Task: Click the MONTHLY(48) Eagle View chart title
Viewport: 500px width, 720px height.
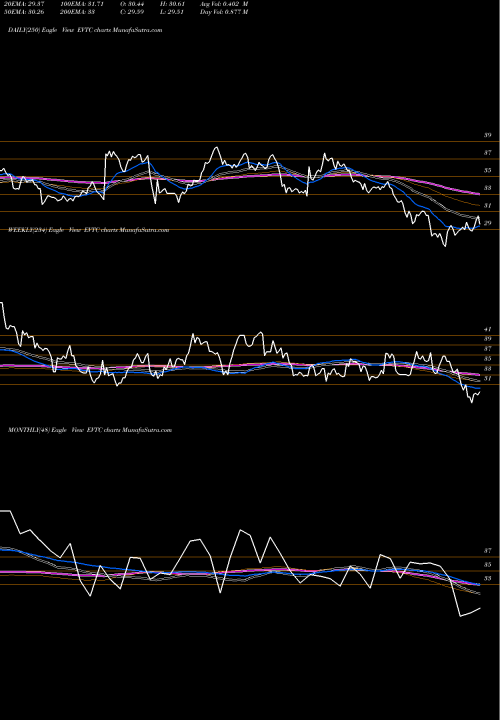Action: 90,430
